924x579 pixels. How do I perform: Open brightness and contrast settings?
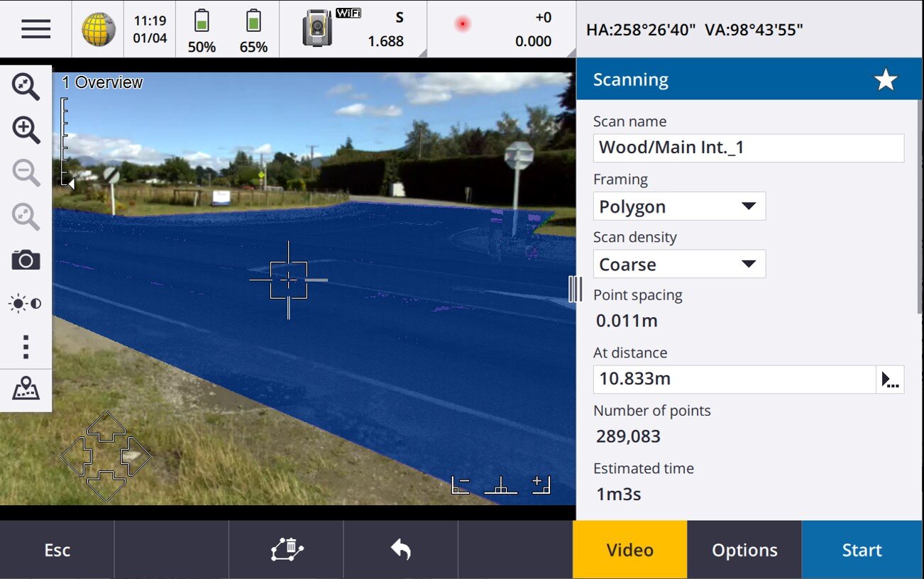[26, 304]
